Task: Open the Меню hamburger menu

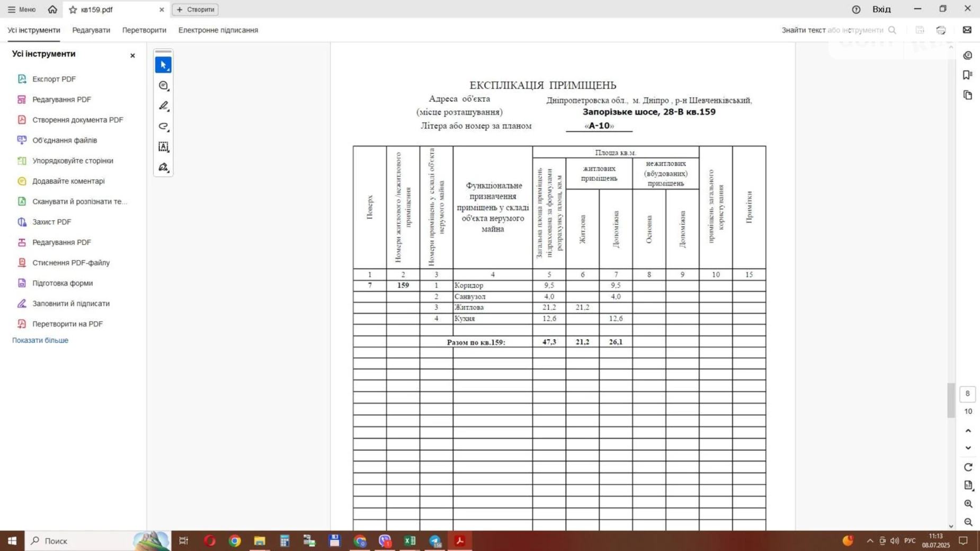Action: point(22,10)
